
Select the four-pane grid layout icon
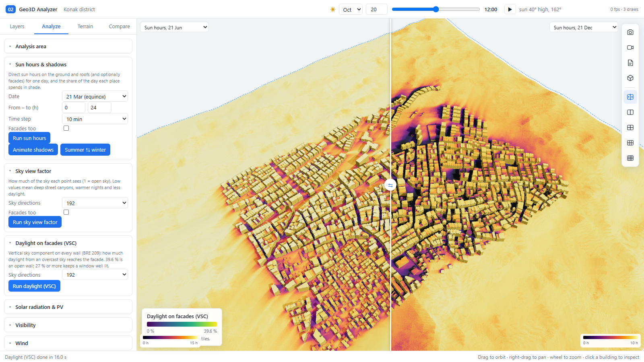click(x=630, y=128)
